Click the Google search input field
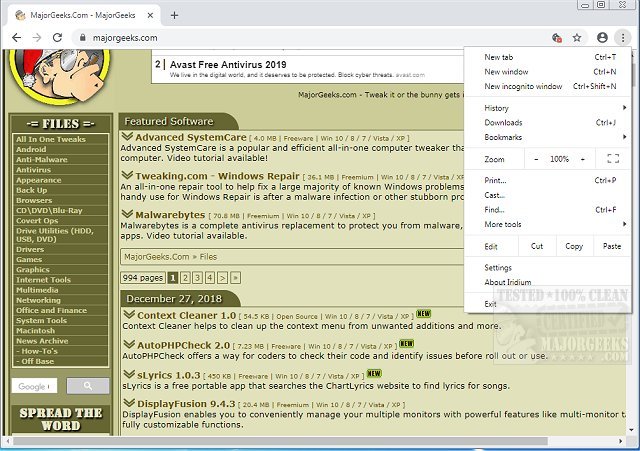 [34, 386]
